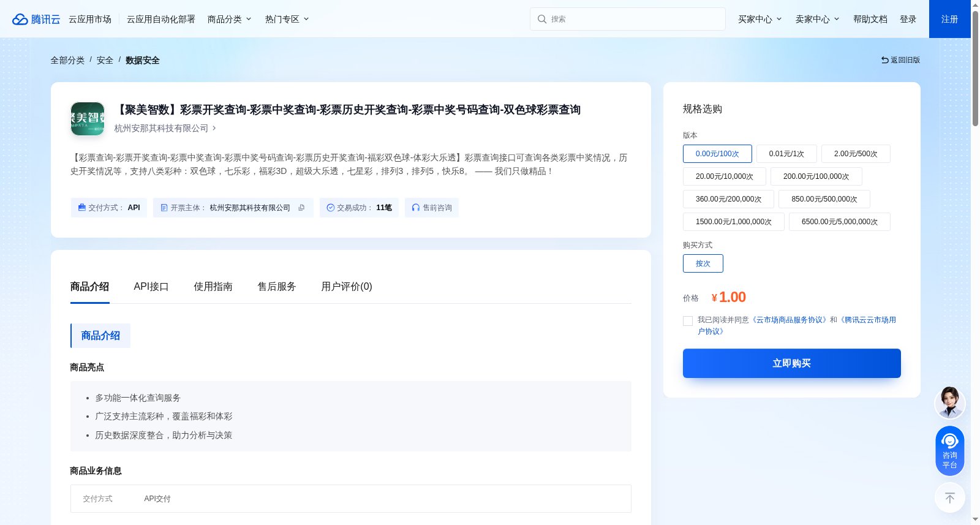Click the 安全 breadcrumb link
The width and height of the screenshot is (980, 525).
point(105,60)
